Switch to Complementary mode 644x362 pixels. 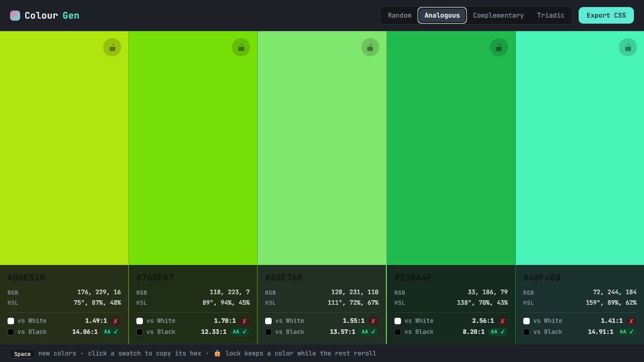[x=498, y=15]
